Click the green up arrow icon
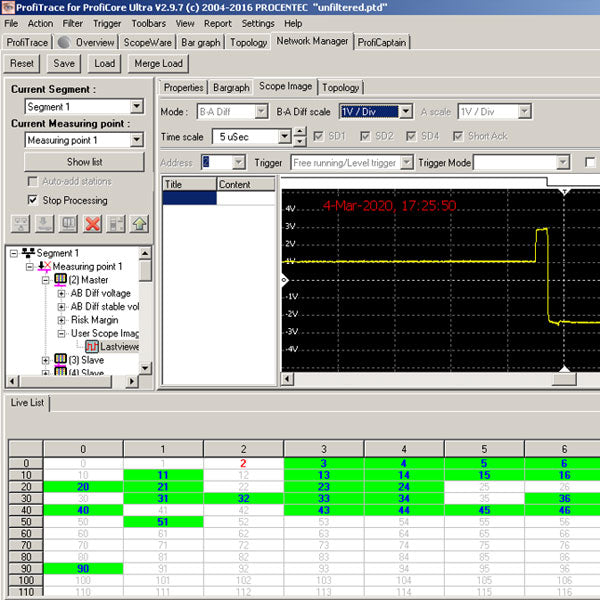The image size is (600, 600). click(139, 224)
